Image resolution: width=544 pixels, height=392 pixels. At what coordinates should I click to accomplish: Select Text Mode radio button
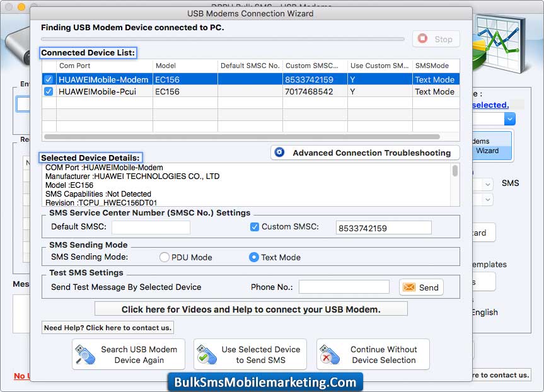pyautogui.click(x=254, y=257)
